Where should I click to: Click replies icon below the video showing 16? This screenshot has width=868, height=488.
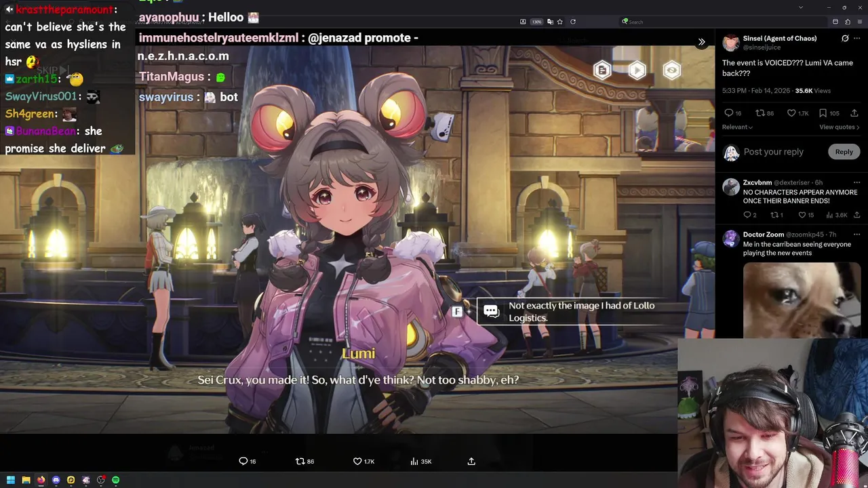[x=248, y=462]
